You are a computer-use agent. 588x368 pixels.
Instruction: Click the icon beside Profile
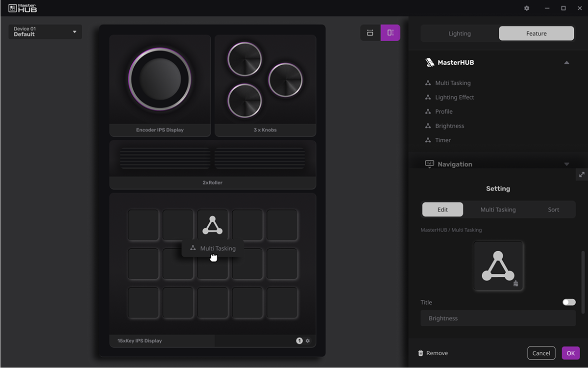(428, 111)
